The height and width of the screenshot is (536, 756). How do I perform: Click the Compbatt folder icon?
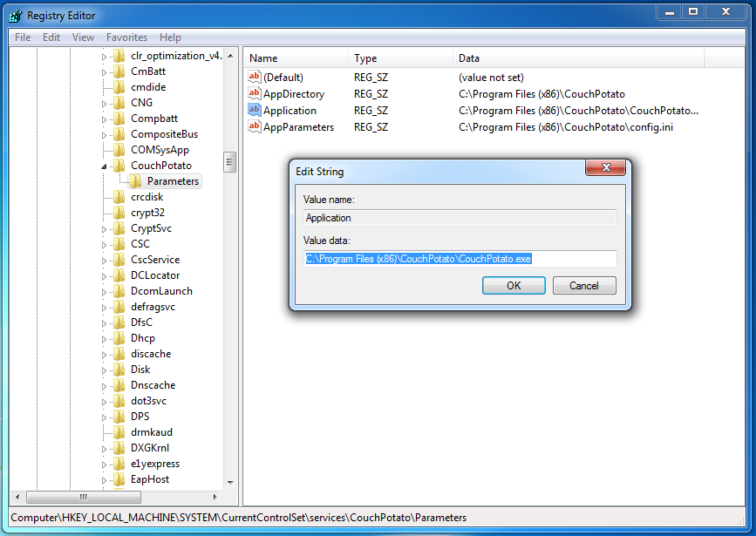[x=119, y=119]
